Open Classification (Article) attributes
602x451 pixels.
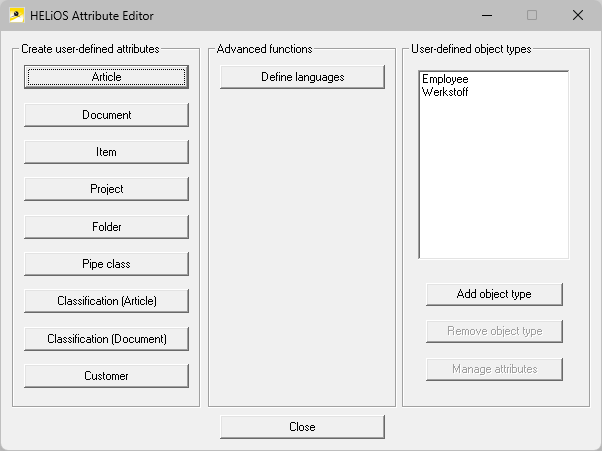point(106,301)
